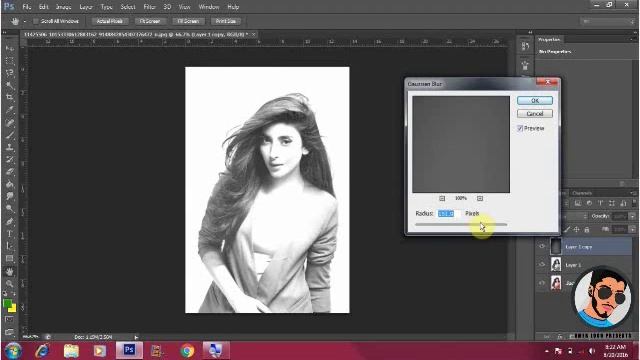The height and width of the screenshot is (360, 640).
Task: Zoom out Gaussian Blur preview
Action: [442, 198]
